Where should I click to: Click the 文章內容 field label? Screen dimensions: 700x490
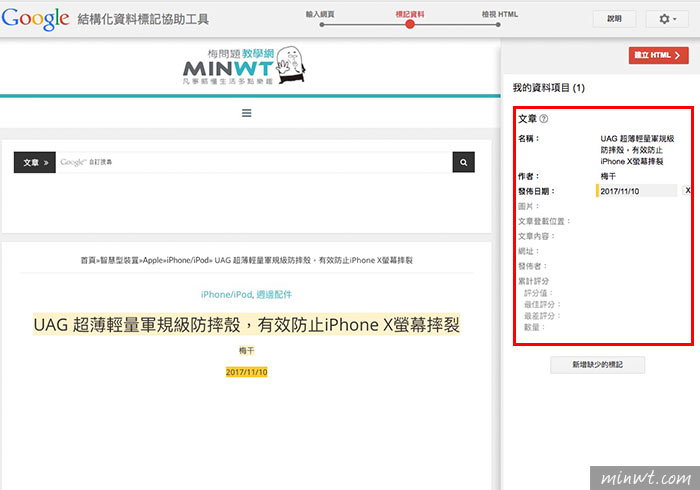tap(536, 236)
